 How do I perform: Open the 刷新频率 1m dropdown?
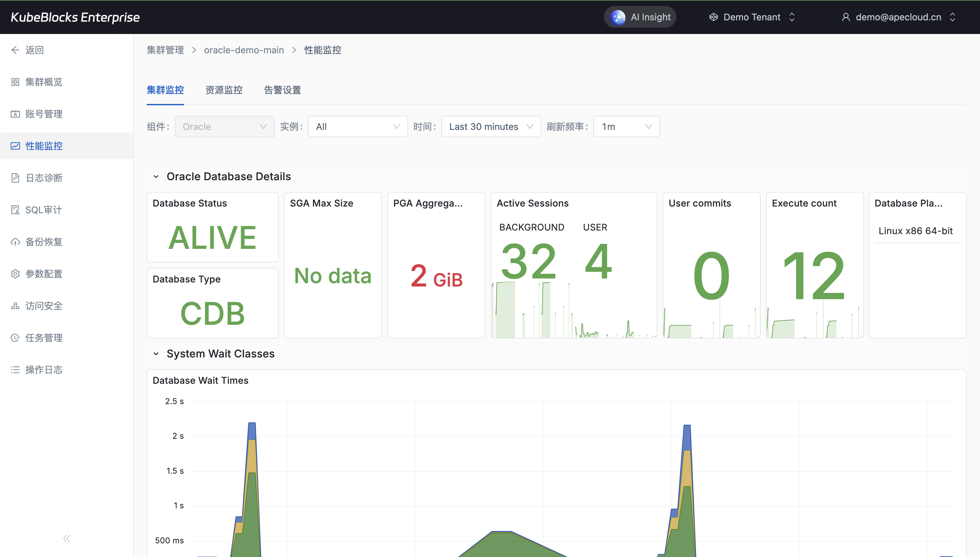point(626,127)
